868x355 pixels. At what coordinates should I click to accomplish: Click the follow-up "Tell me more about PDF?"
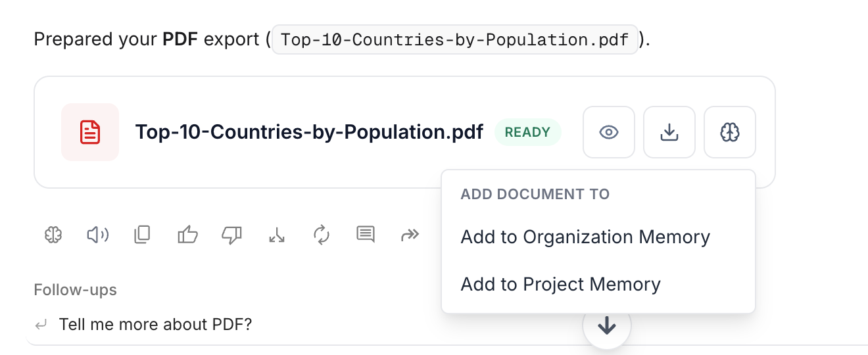click(x=156, y=324)
